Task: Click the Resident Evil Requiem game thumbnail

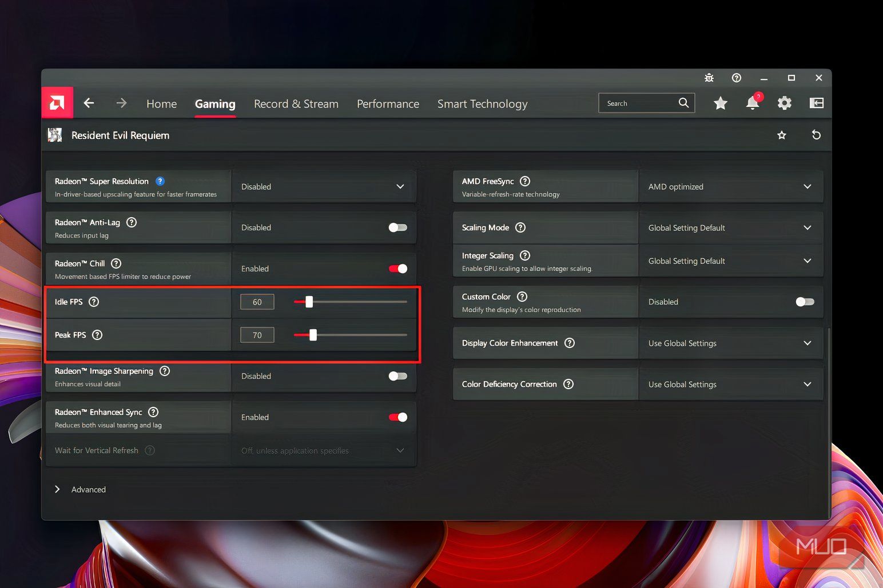Action: coord(55,135)
